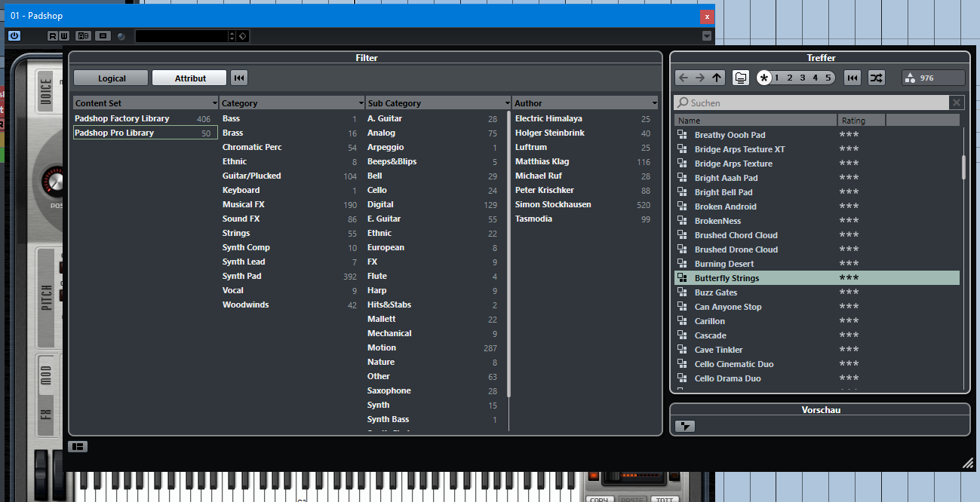Viewport: 980px width, 502px height.
Task: Switch the A/B settings comparison button
Action: coord(84,36)
